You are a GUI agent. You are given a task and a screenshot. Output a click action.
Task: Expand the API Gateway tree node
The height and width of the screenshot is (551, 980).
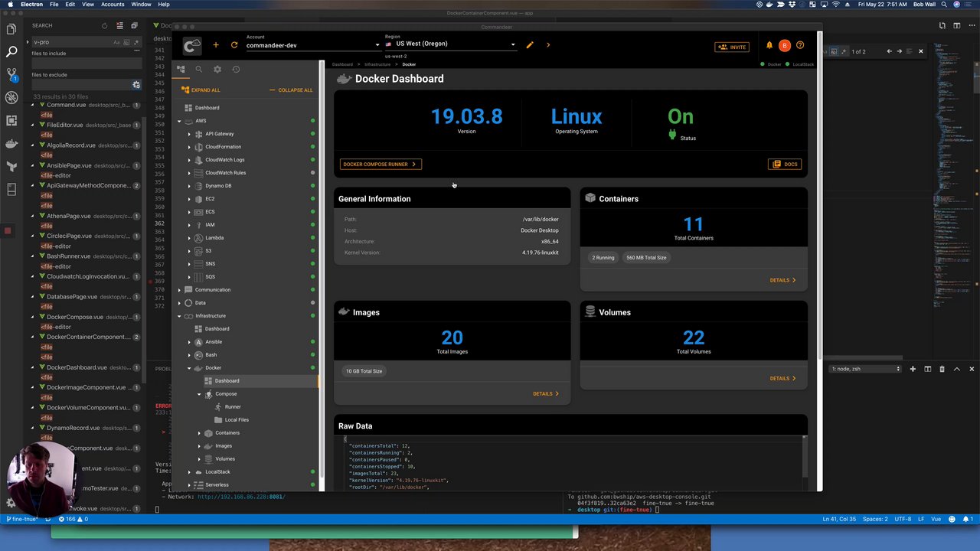[x=189, y=134]
